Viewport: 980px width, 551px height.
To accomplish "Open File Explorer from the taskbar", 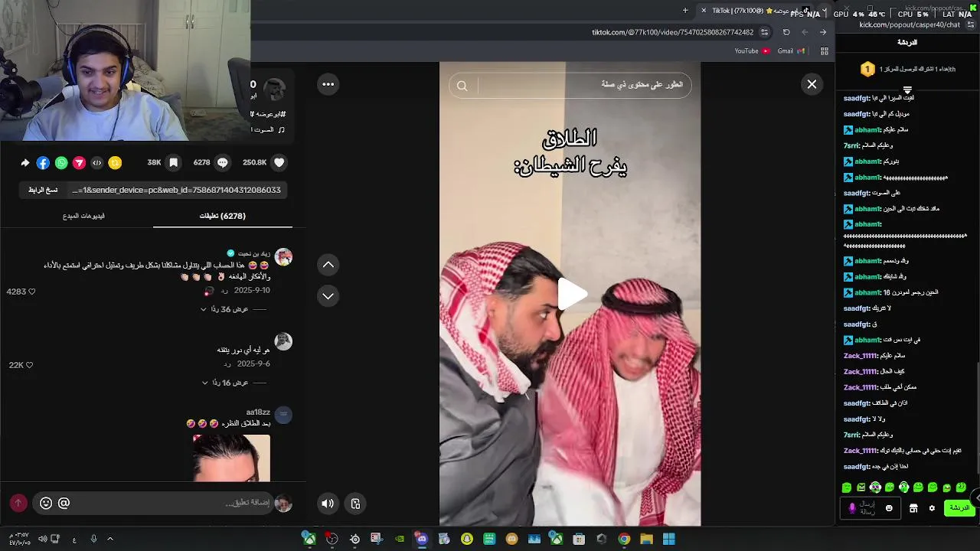I will (x=646, y=539).
